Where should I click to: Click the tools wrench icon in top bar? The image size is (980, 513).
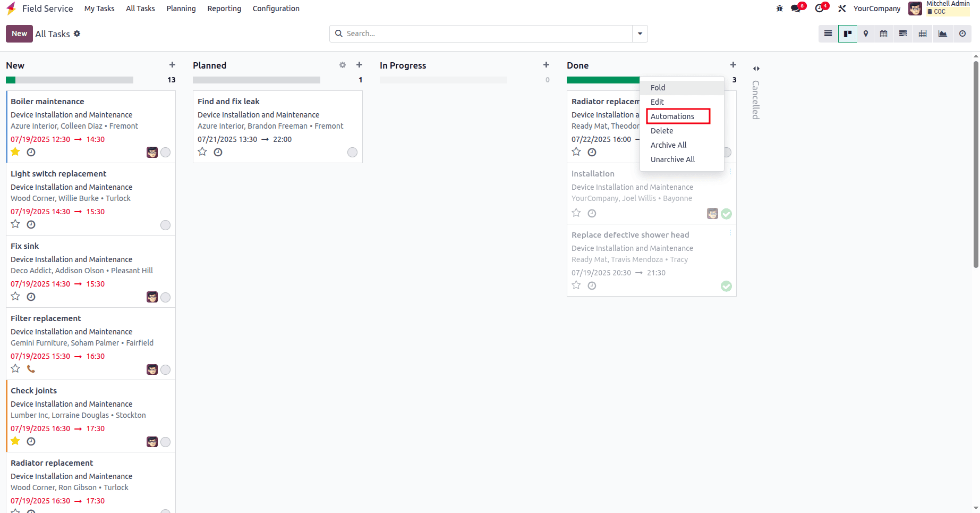point(842,9)
